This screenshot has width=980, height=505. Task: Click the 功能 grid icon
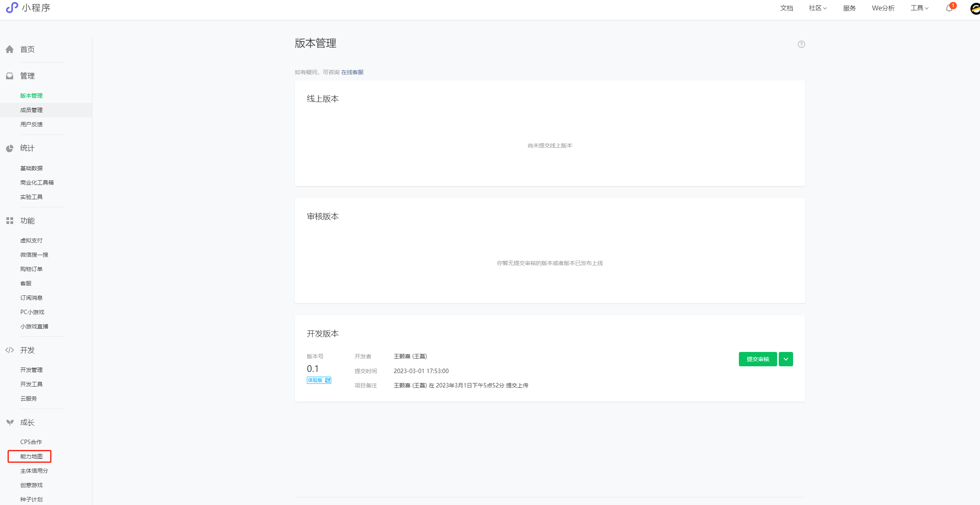(x=10, y=221)
